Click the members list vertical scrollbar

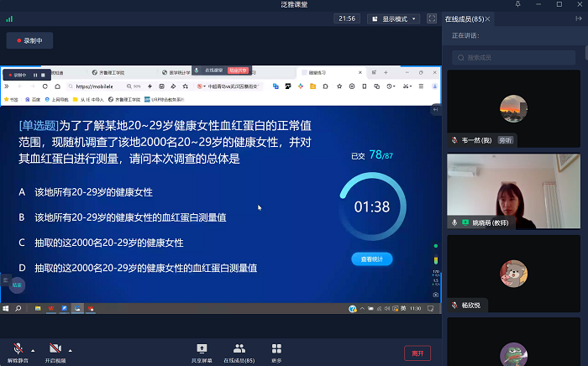[586, 52]
